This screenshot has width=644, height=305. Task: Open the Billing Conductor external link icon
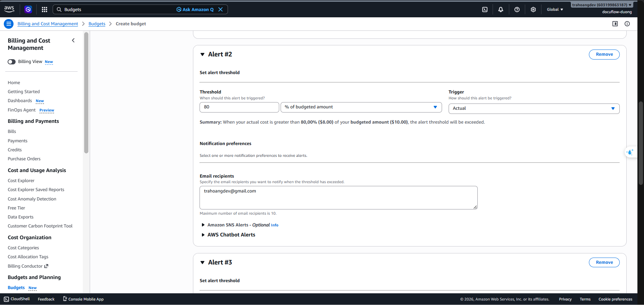coord(46,266)
